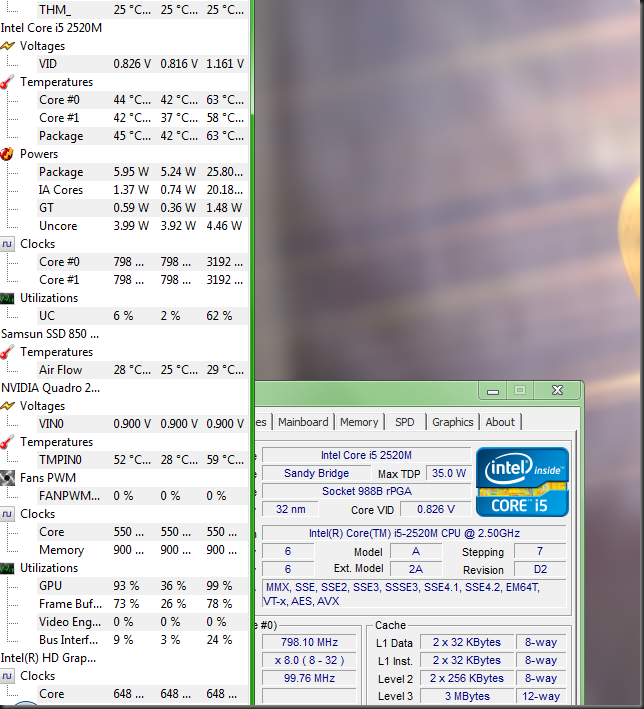Click the Voltages icon under NVIDIA Quadro
Screen dimensions: 644x709
pos(7,406)
